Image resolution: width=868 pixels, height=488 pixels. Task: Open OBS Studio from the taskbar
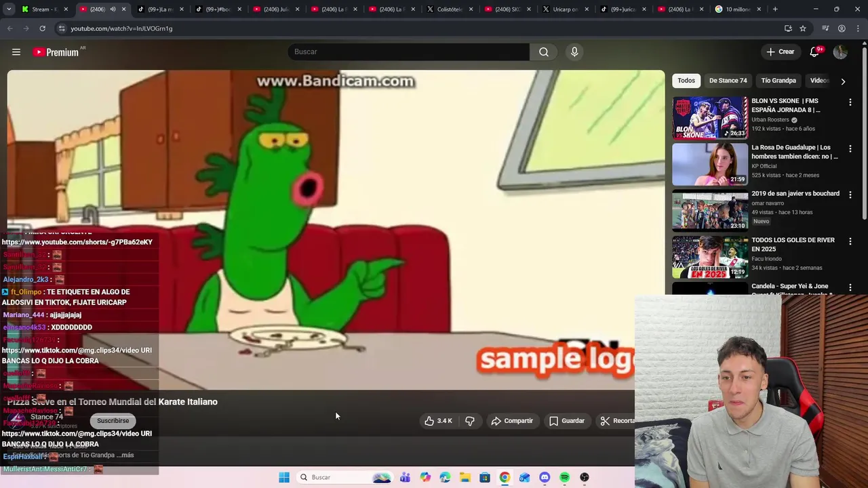585,477
